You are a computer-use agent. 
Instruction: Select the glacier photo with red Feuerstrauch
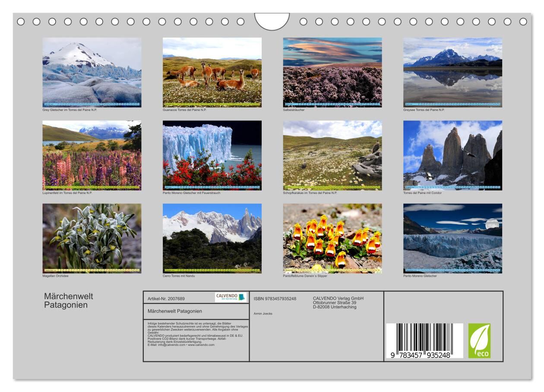click(212, 155)
